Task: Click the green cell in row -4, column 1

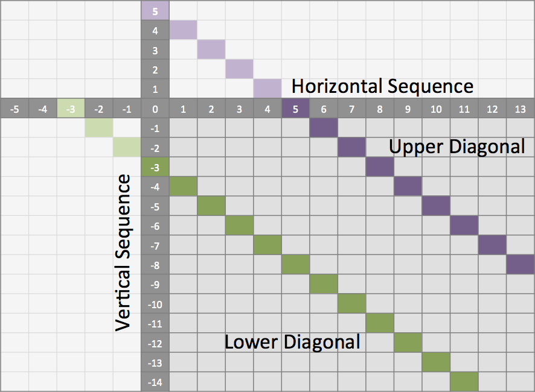Action: [183, 186]
